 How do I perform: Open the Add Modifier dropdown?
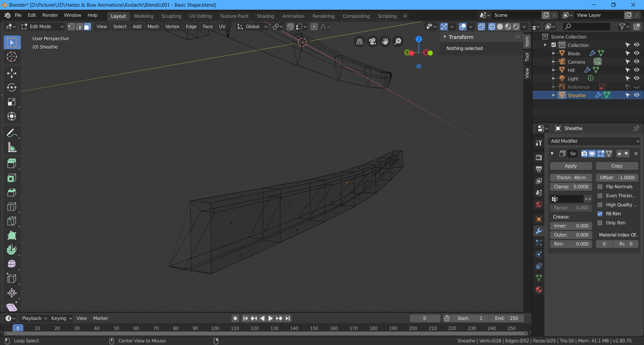point(594,141)
